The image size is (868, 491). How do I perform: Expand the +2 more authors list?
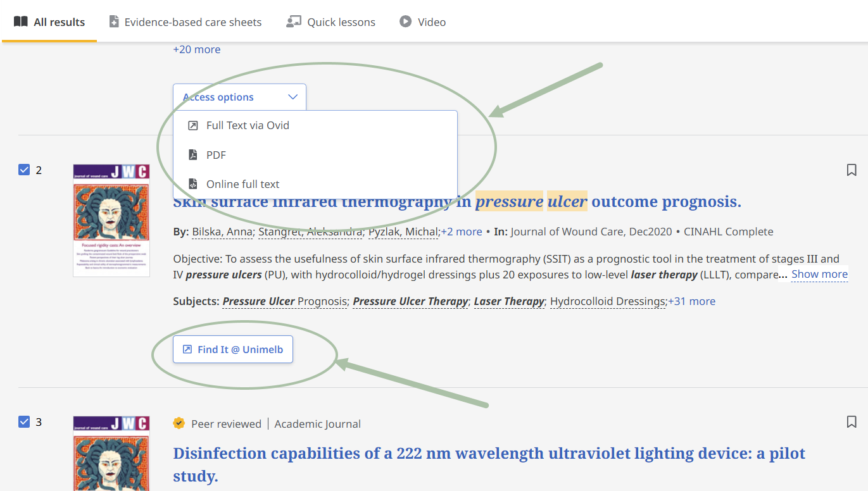[462, 232]
